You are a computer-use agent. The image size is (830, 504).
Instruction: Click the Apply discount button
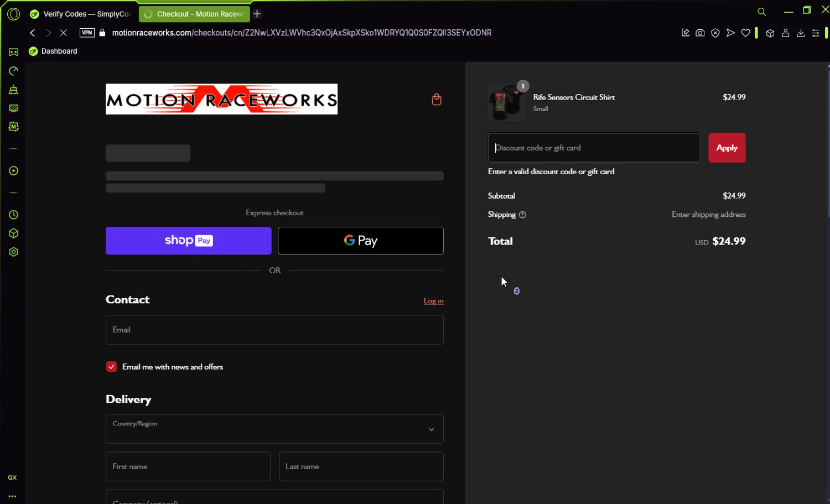coord(727,148)
